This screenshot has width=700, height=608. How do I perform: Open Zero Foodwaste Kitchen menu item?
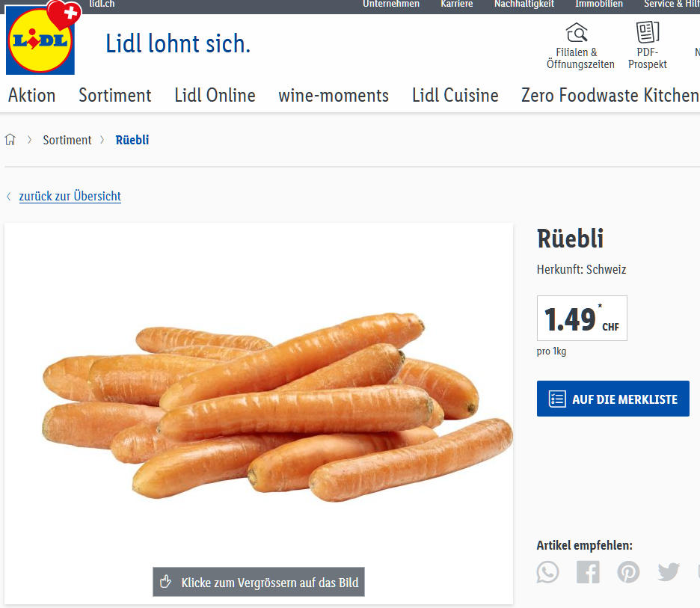pyautogui.click(x=610, y=96)
